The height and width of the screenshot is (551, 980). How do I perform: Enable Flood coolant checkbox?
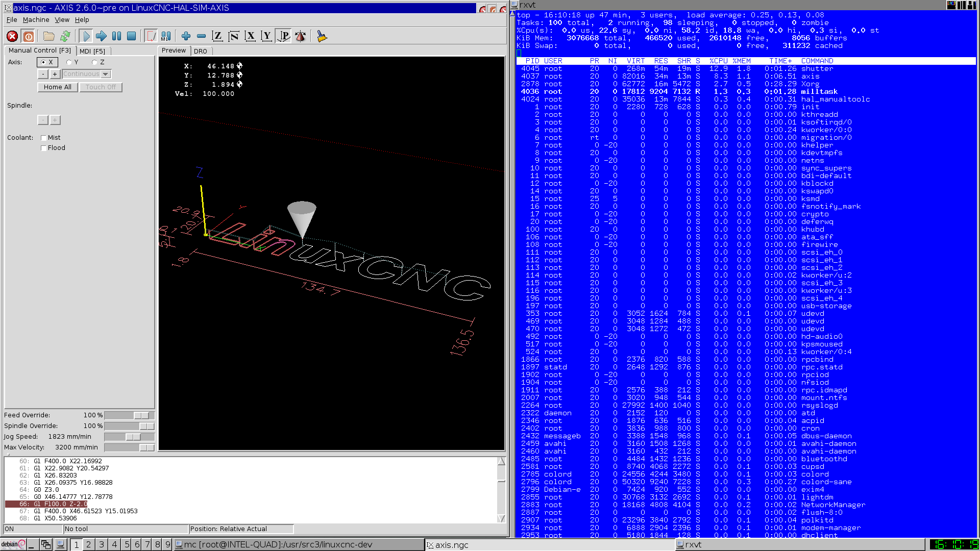(x=53, y=148)
